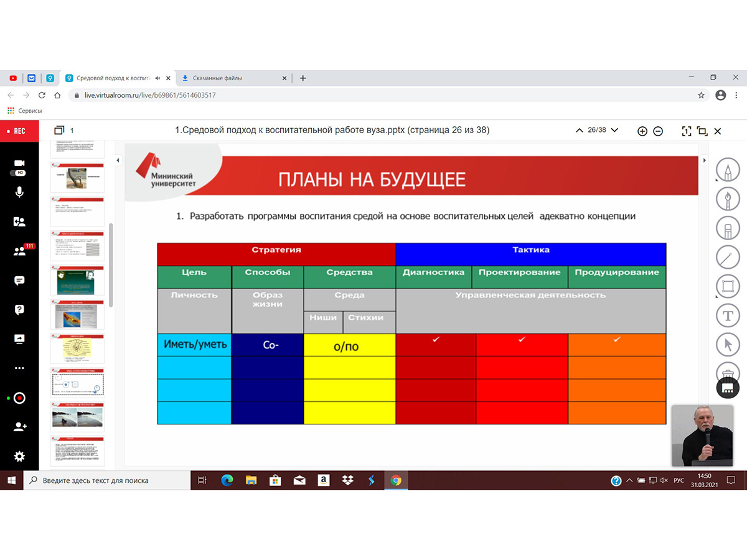747x560 pixels.
Task: Select the text T tool
Action: 728,315
